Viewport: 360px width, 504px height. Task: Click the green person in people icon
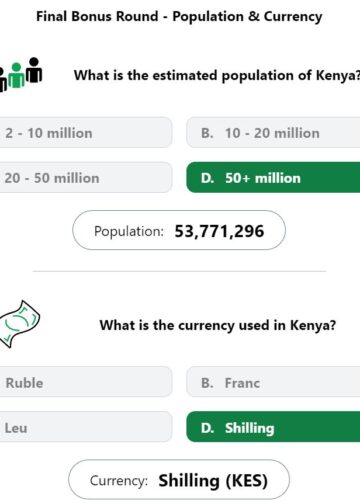pyautogui.click(x=16, y=75)
